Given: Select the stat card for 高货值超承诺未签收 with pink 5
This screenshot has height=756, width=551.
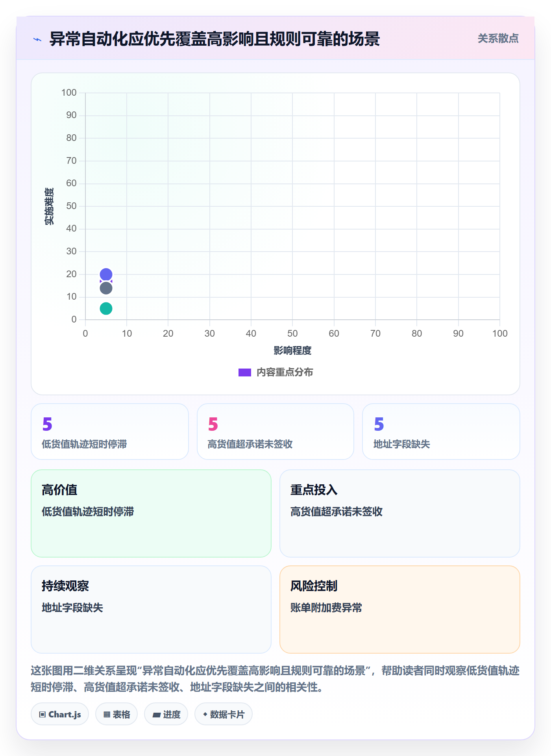Looking at the screenshot, I should click(x=275, y=432).
